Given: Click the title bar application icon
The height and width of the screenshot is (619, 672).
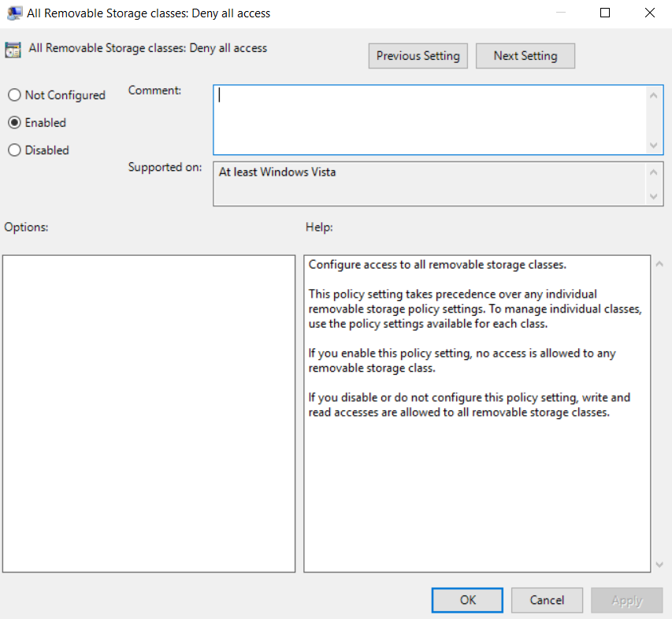Looking at the screenshot, I should pyautogui.click(x=14, y=13).
